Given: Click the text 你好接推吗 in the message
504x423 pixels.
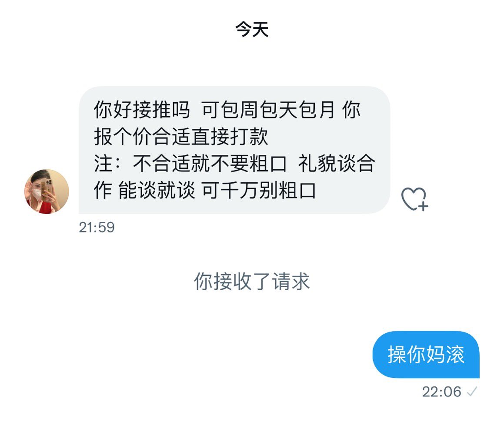Looking at the screenshot, I should (142, 110).
